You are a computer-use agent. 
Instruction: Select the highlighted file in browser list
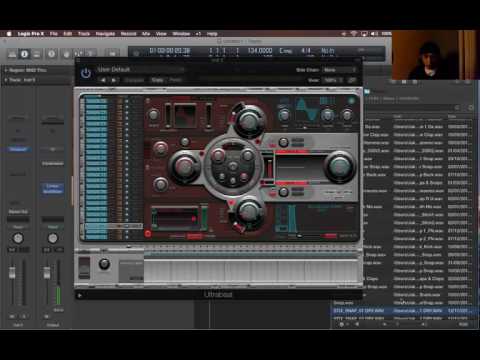pyautogui.click(x=402, y=311)
